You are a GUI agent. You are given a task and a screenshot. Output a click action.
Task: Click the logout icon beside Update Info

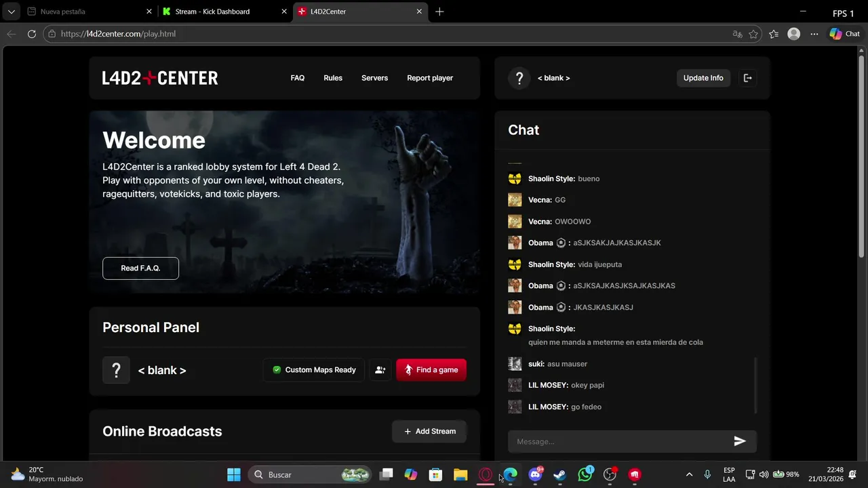tap(747, 78)
